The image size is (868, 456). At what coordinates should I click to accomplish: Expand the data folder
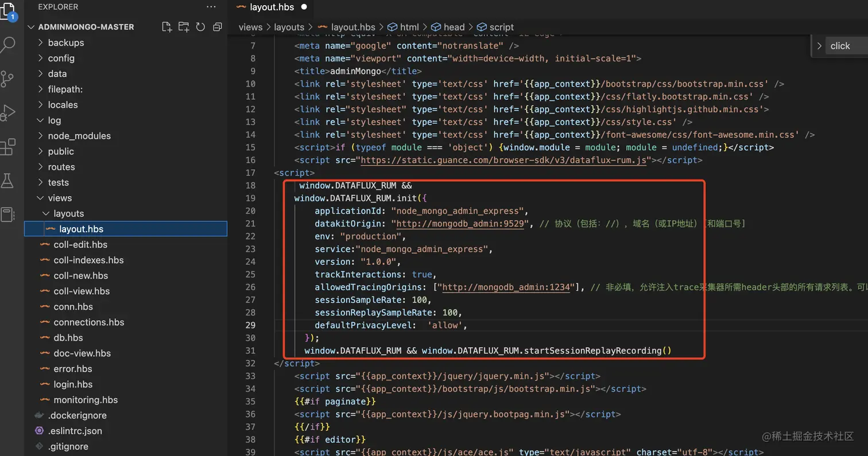coord(126,73)
